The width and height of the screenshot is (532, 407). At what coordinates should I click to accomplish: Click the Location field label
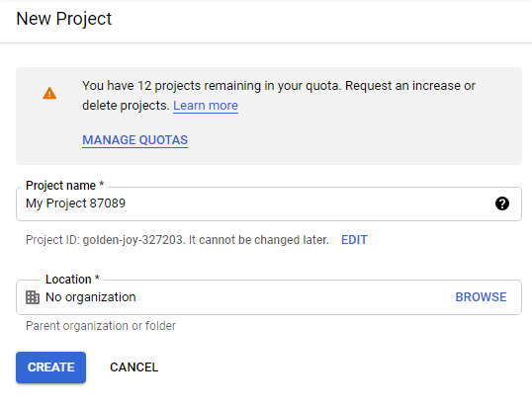tap(72, 280)
